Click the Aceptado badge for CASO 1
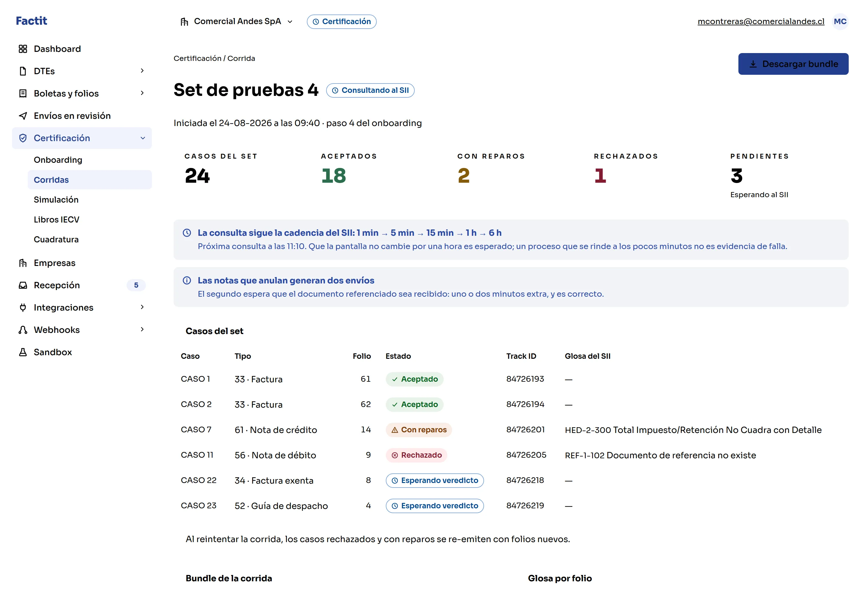The image size is (868, 603). [x=414, y=379]
